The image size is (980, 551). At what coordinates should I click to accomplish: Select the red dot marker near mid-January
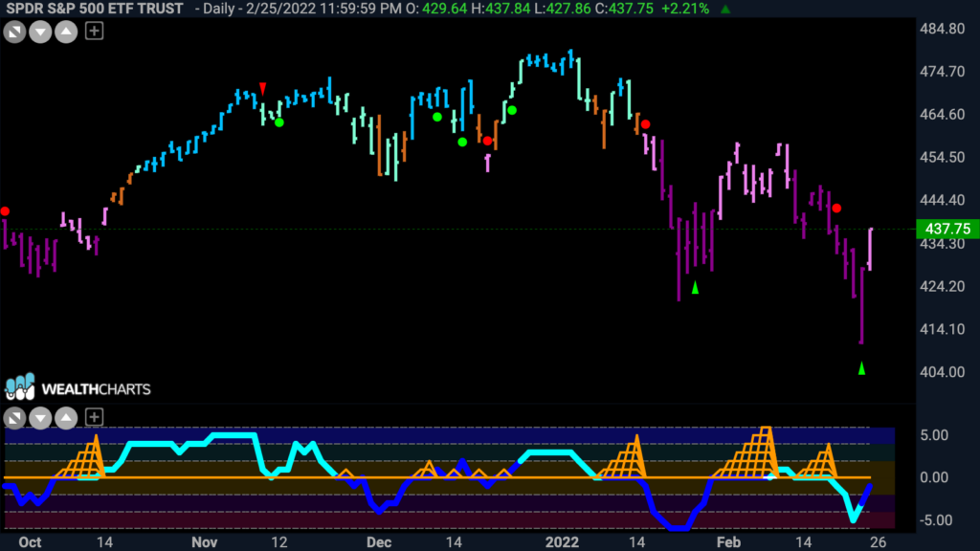point(646,124)
